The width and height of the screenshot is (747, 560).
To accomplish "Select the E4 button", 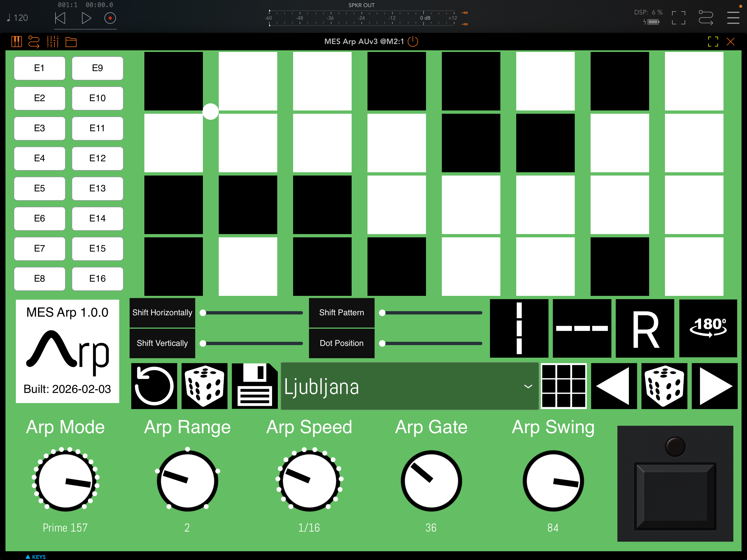I will (x=40, y=158).
